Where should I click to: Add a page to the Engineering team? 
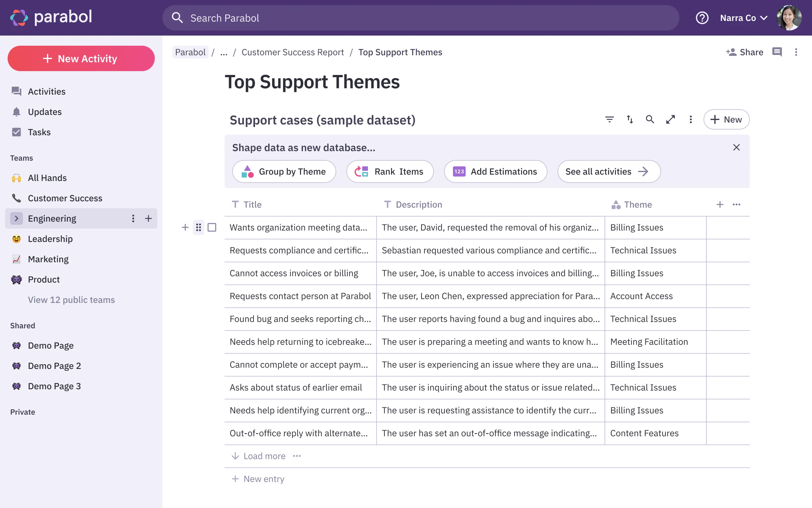click(x=148, y=218)
